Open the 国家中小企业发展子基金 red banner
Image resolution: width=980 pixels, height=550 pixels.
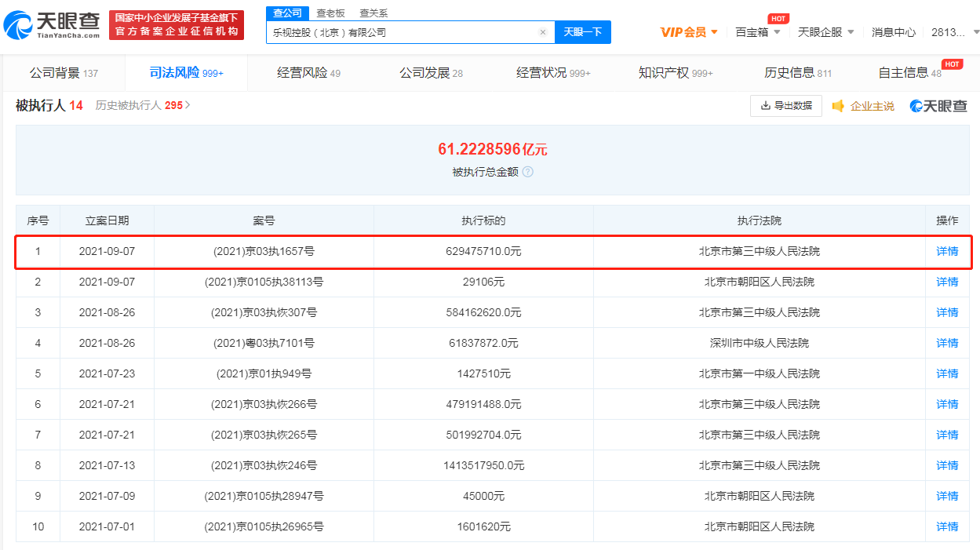click(177, 24)
